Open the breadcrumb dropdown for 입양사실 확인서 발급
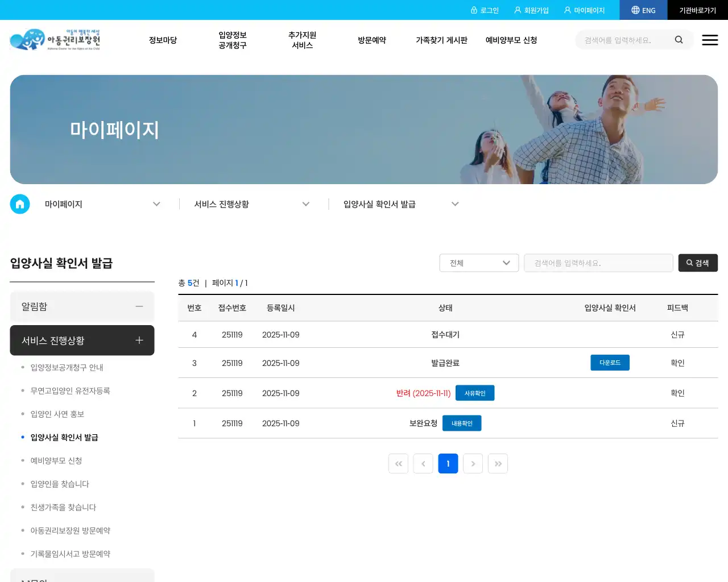Viewport: 728px width, 582px height. pos(455,203)
